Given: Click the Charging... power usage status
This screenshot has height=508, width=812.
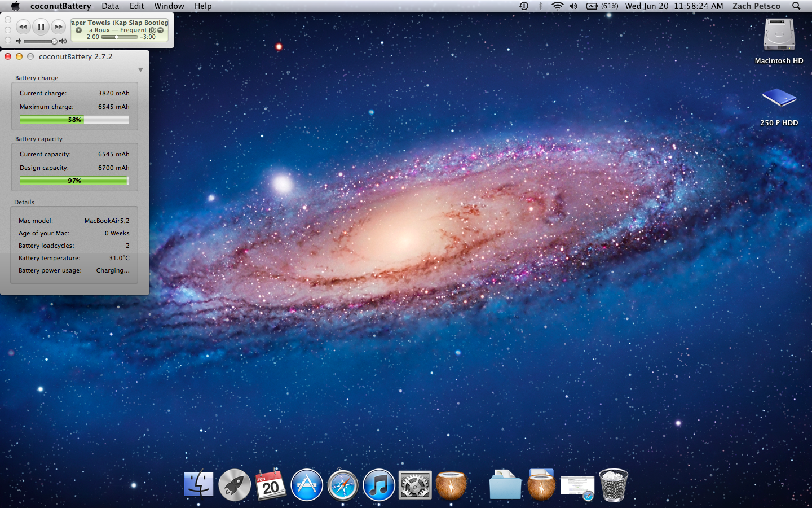Looking at the screenshot, I should pyautogui.click(x=113, y=270).
